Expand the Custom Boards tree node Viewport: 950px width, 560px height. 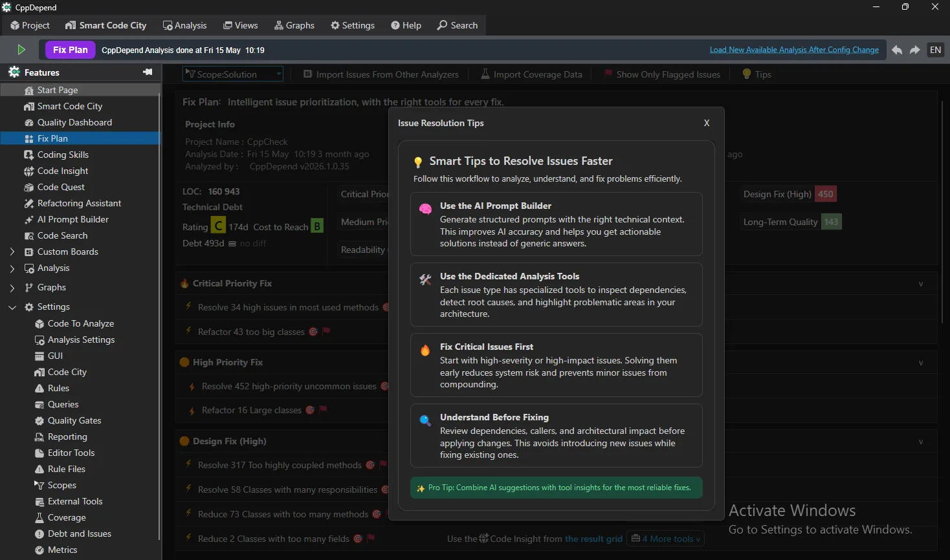click(x=12, y=252)
